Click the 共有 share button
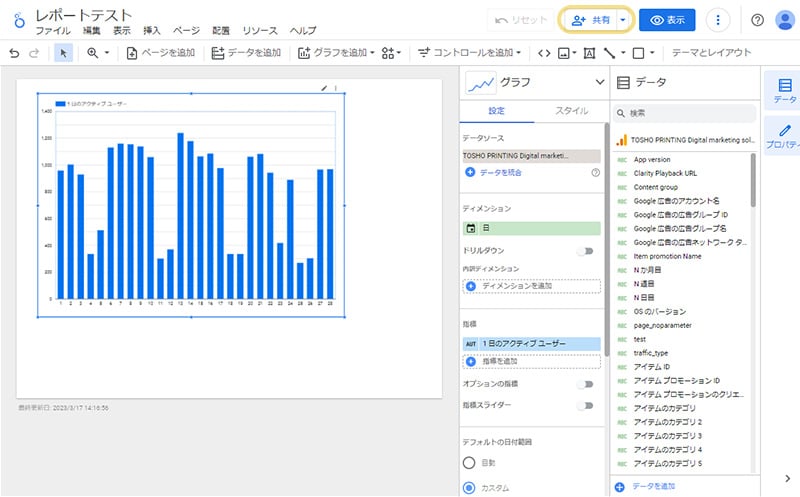800x497 pixels. (x=590, y=20)
